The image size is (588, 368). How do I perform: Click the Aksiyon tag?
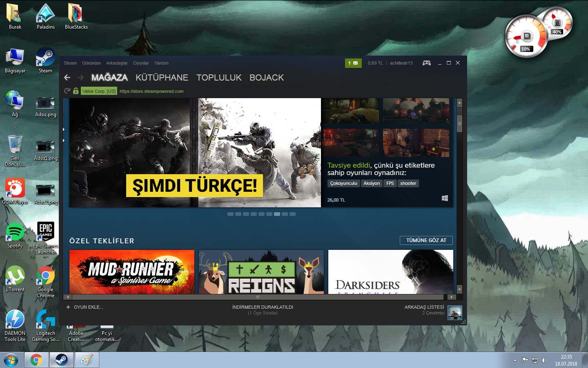click(372, 183)
